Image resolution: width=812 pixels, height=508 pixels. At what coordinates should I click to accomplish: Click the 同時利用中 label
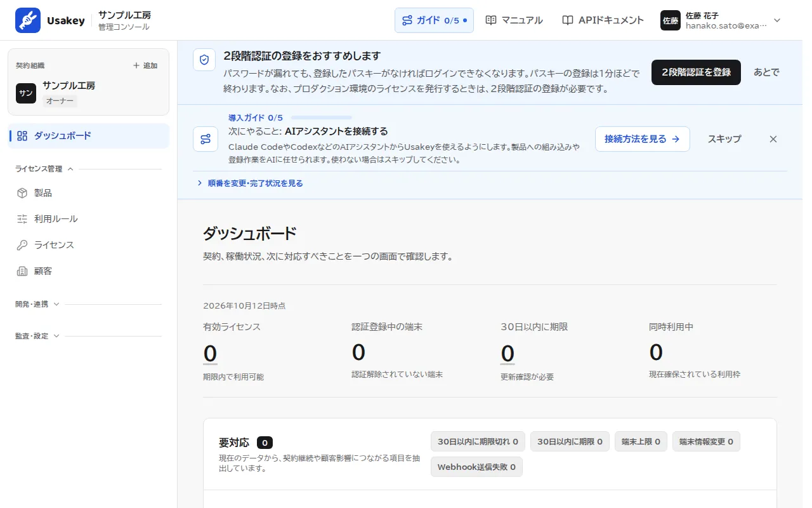(671, 327)
